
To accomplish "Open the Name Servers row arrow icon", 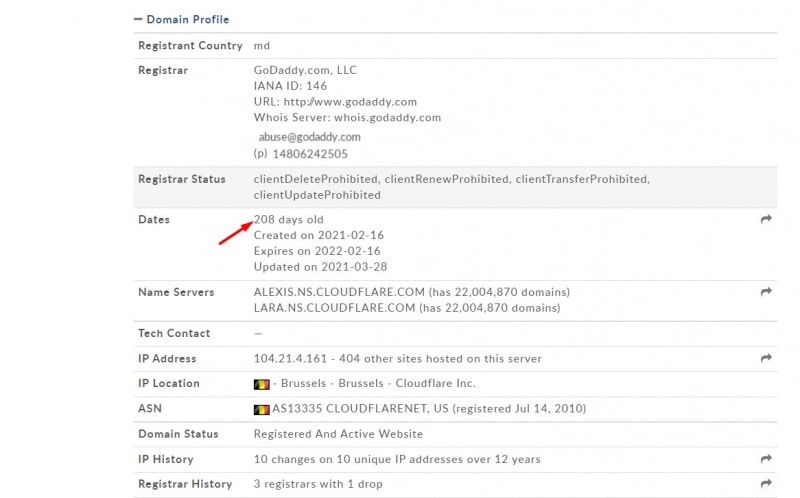I will point(766,292).
